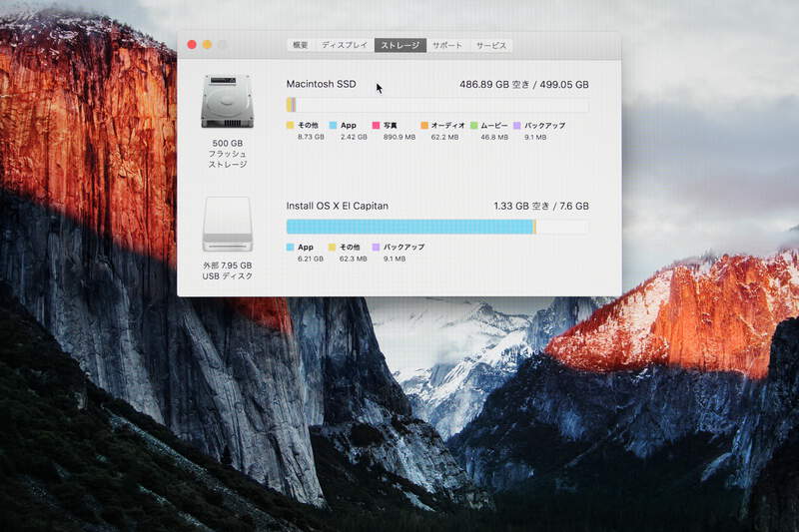Image resolution: width=799 pixels, height=532 pixels.
Task: Click the pink 写真 legend swatch
Action: (377, 126)
